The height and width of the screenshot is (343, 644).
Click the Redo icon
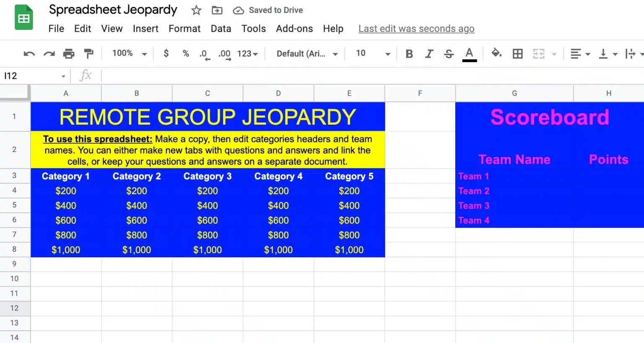point(49,54)
